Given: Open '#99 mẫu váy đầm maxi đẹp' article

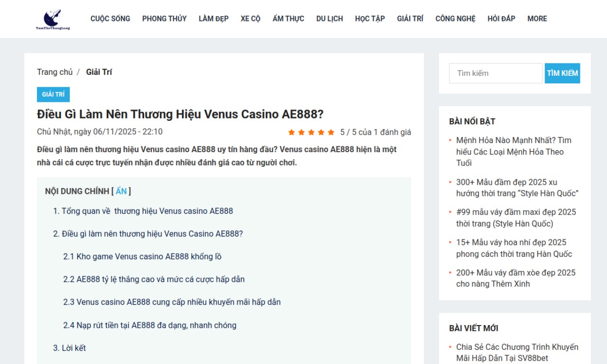Looking at the screenshot, I should pos(516,218).
